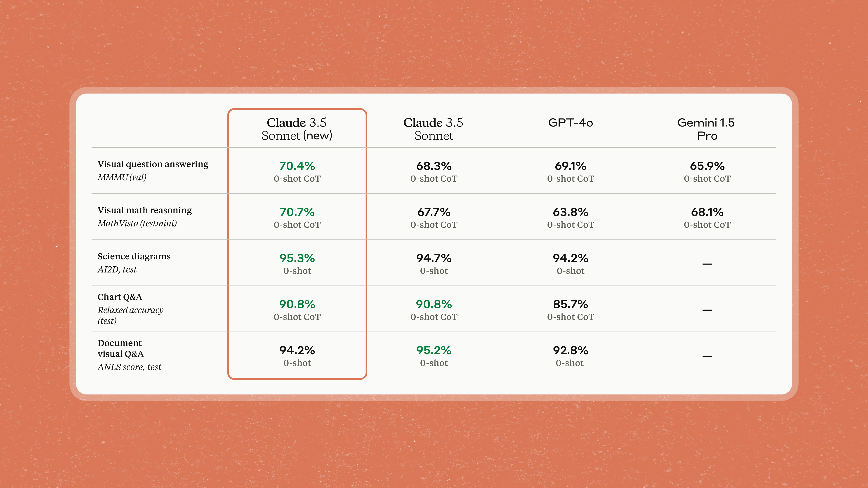Select the green 95.2% score

tap(434, 350)
